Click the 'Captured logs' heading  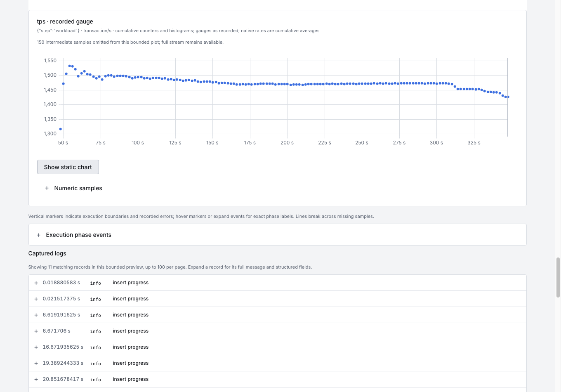point(47,253)
